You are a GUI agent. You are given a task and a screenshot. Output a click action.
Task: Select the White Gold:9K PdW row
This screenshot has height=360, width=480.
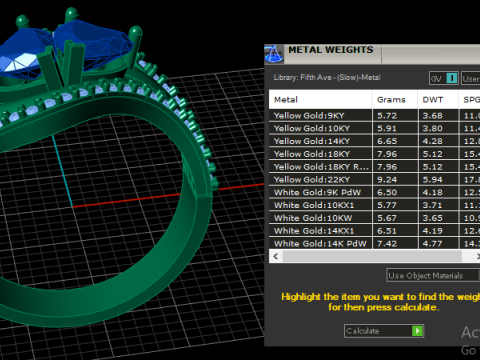click(x=375, y=192)
